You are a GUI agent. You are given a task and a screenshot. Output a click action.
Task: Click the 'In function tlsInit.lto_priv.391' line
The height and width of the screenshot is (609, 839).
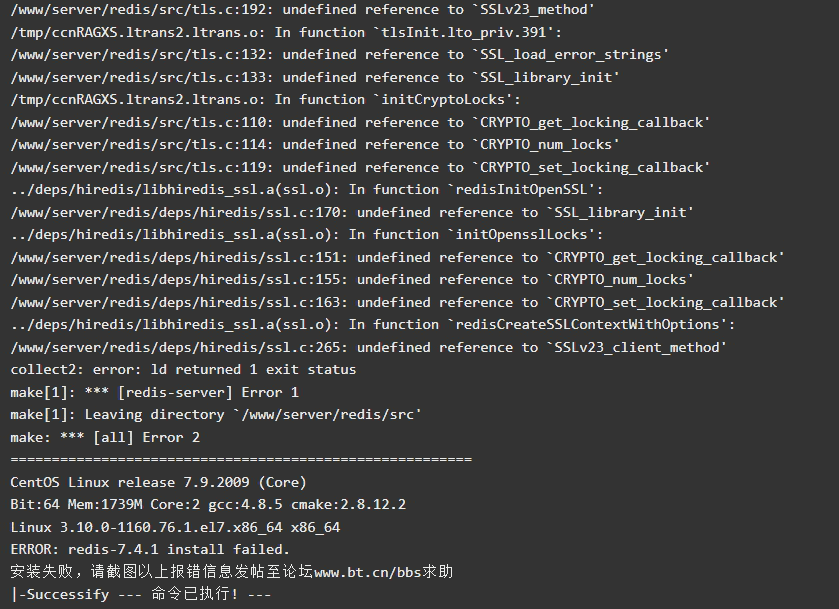(x=286, y=32)
